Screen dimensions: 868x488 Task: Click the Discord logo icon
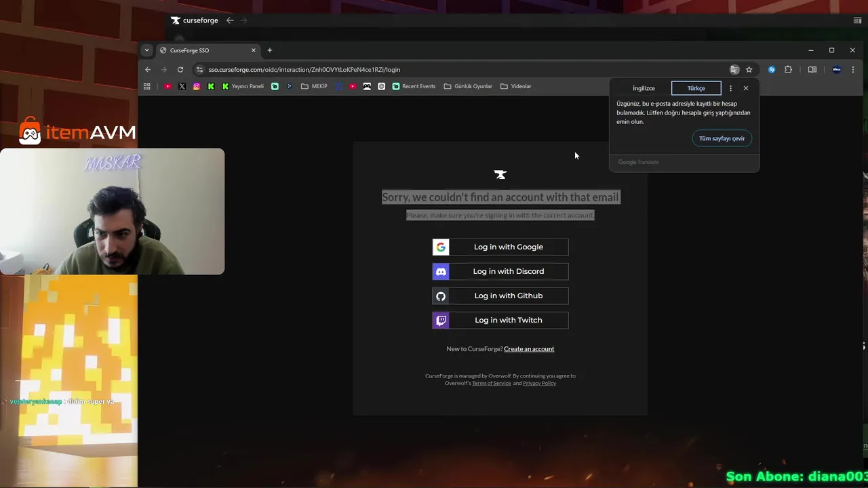pos(441,272)
